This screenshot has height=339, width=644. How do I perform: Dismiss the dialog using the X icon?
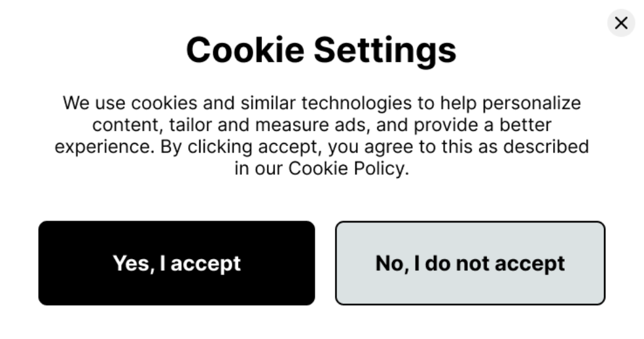(x=620, y=24)
